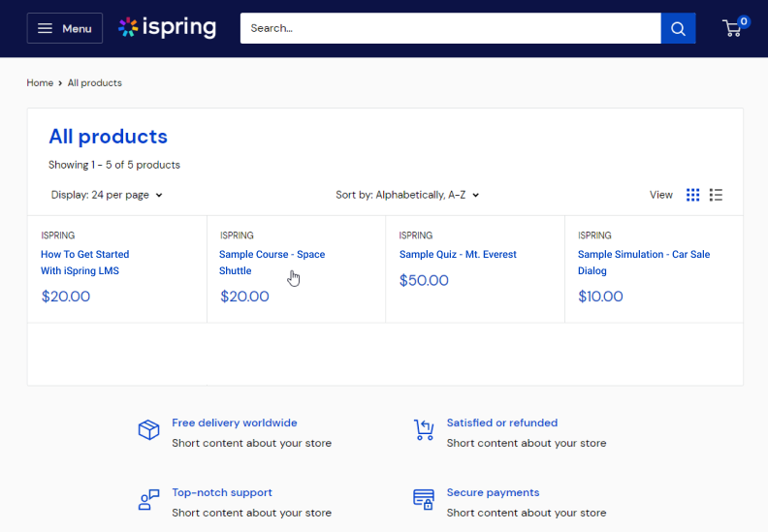Click the cart item count badge
The width and height of the screenshot is (768, 532).
(744, 21)
